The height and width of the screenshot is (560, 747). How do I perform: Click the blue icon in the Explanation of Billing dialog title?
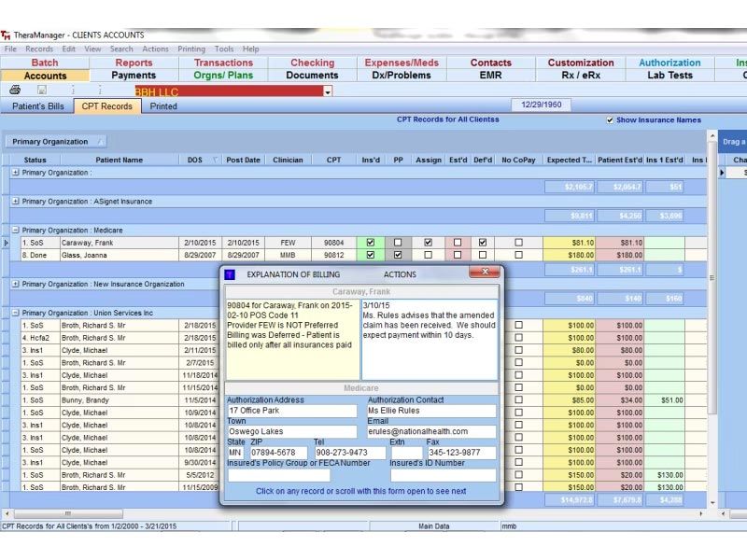coord(230,274)
